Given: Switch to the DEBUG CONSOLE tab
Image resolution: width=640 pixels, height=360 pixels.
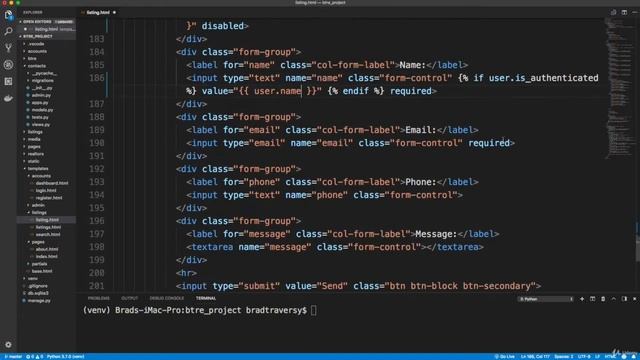Looking at the screenshot, I should pyautogui.click(x=167, y=298).
